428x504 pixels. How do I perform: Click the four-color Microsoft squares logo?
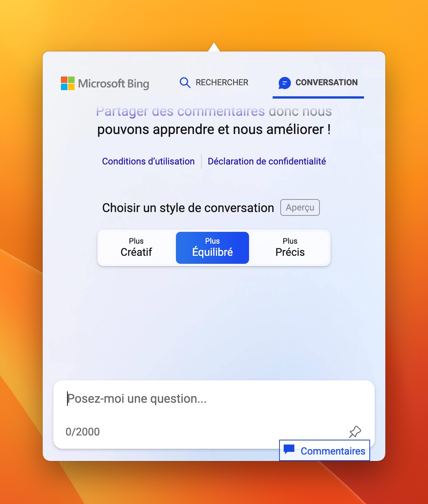click(x=68, y=83)
